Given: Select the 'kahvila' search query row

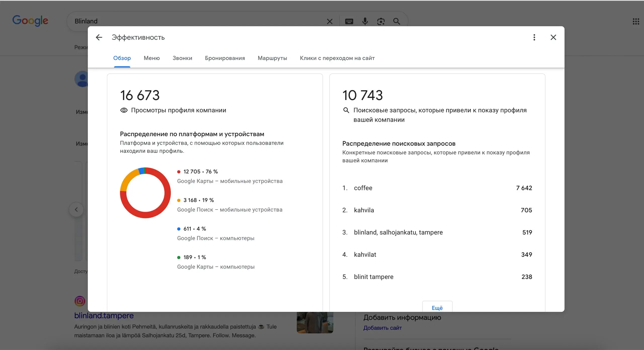Looking at the screenshot, I should [437, 210].
